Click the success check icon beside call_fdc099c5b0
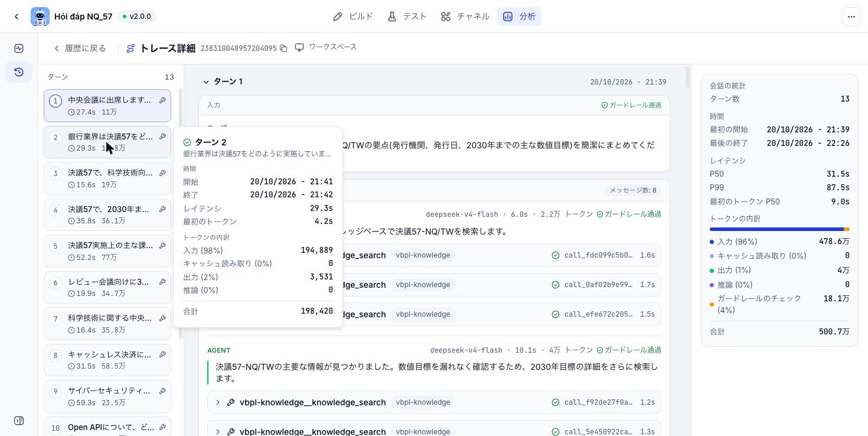Image resolution: width=868 pixels, height=436 pixels. [x=556, y=255]
